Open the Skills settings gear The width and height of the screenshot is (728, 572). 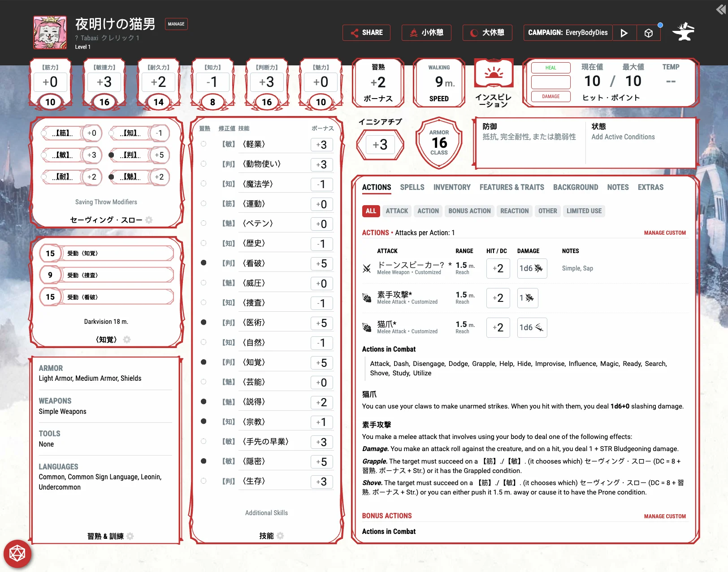click(x=280, y=536)
